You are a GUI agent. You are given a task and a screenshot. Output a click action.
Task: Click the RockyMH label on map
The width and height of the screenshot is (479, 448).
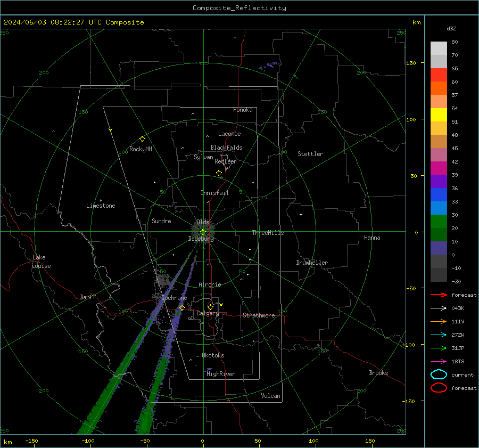tap(141, 149)
